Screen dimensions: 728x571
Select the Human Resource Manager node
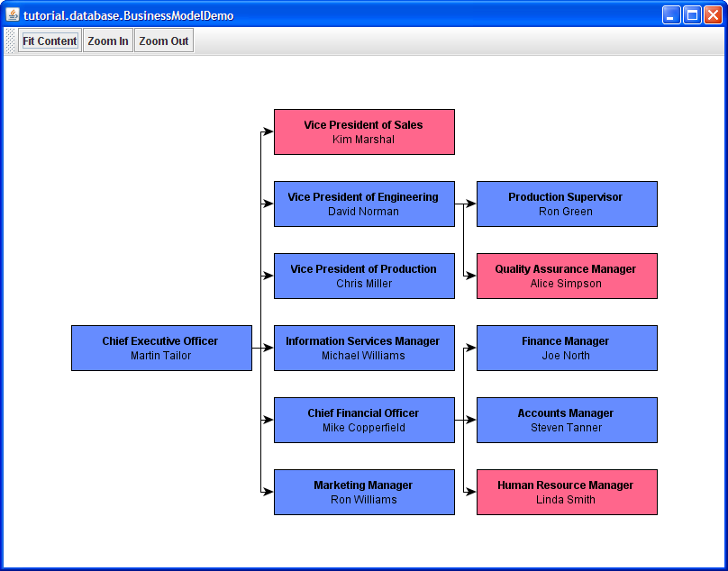click(567, 492)
